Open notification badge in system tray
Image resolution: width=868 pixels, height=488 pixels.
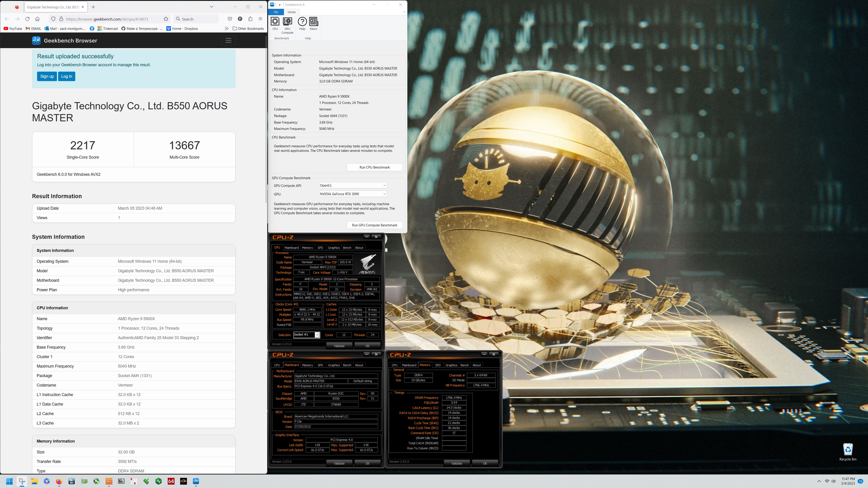[860, 481]
